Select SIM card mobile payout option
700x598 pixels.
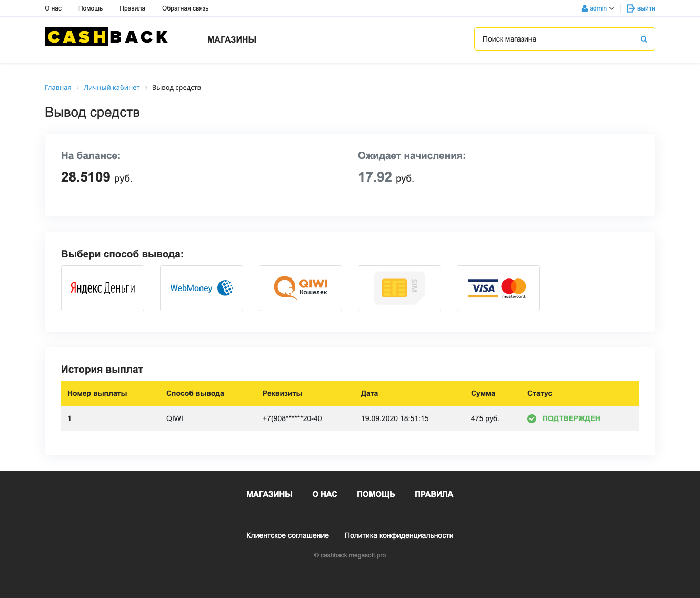[x=399, y=288]
